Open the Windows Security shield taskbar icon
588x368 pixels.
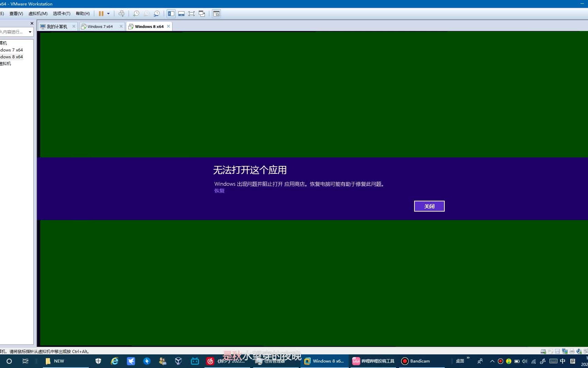coord(98,361)
